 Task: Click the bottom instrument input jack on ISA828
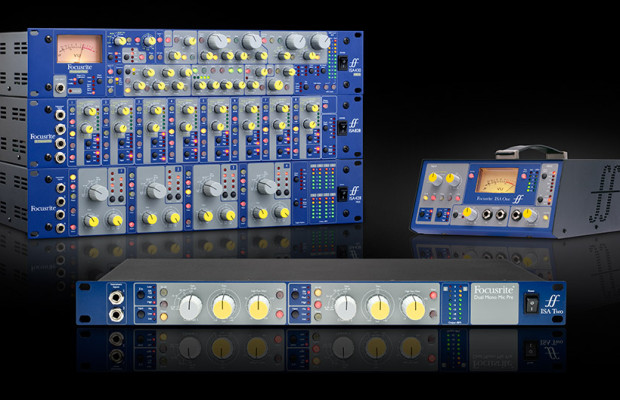(60, 158)
